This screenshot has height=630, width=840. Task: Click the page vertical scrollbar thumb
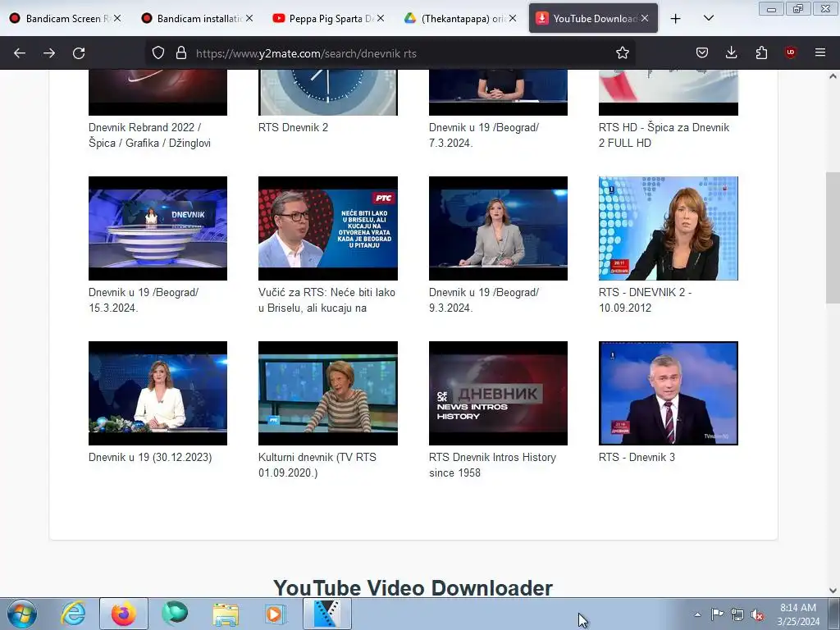coord(833,238)
